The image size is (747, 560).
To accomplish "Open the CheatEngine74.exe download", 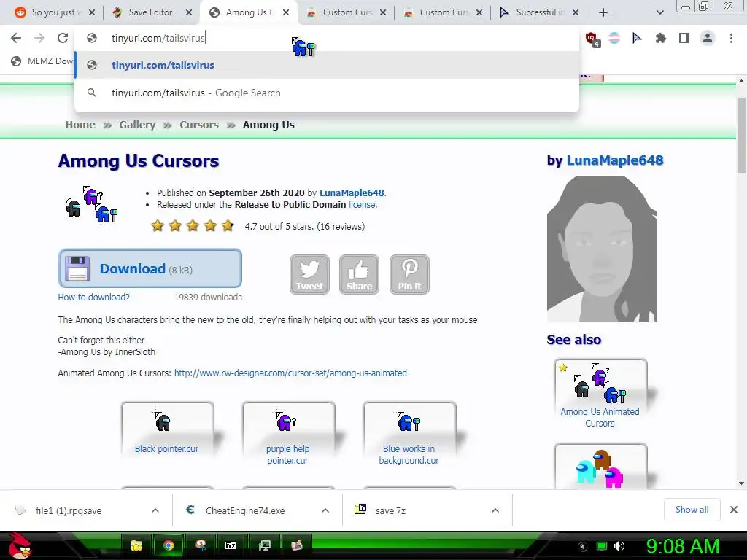I will click(245, 510).
